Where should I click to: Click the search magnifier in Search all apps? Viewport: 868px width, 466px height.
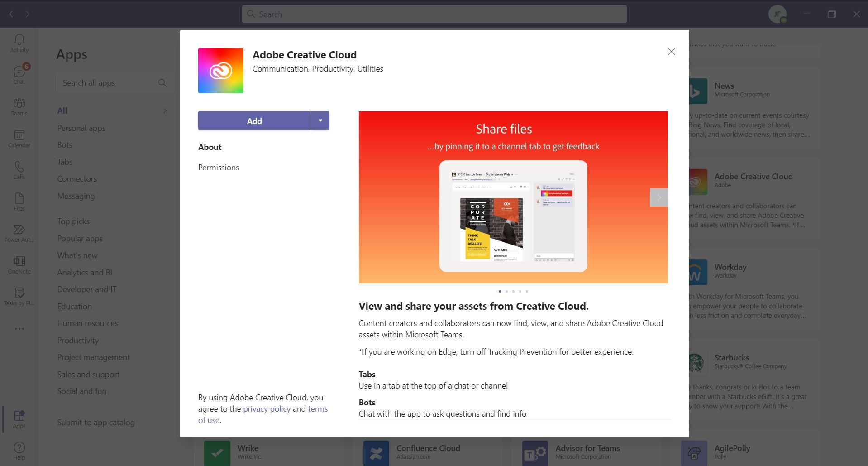162,83
